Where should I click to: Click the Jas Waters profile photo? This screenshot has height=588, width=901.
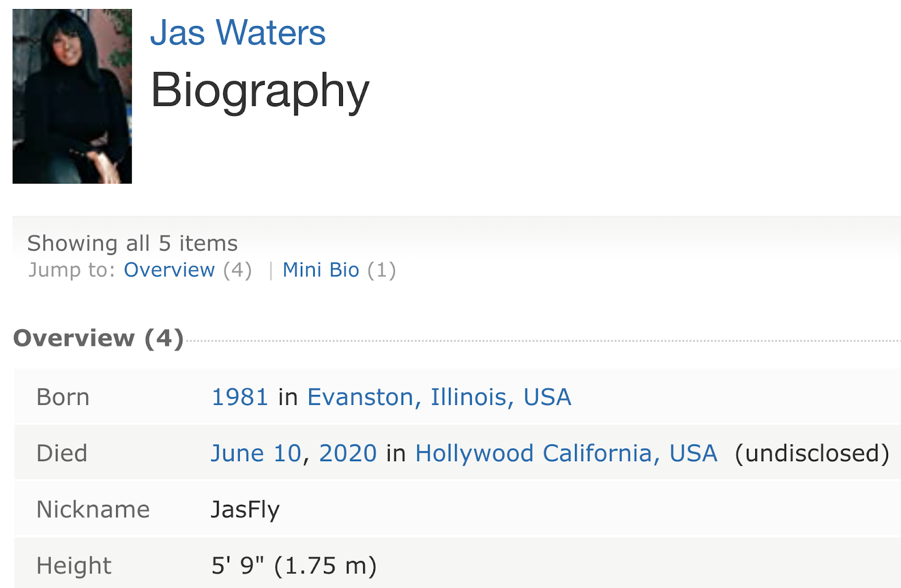[72, 96]
